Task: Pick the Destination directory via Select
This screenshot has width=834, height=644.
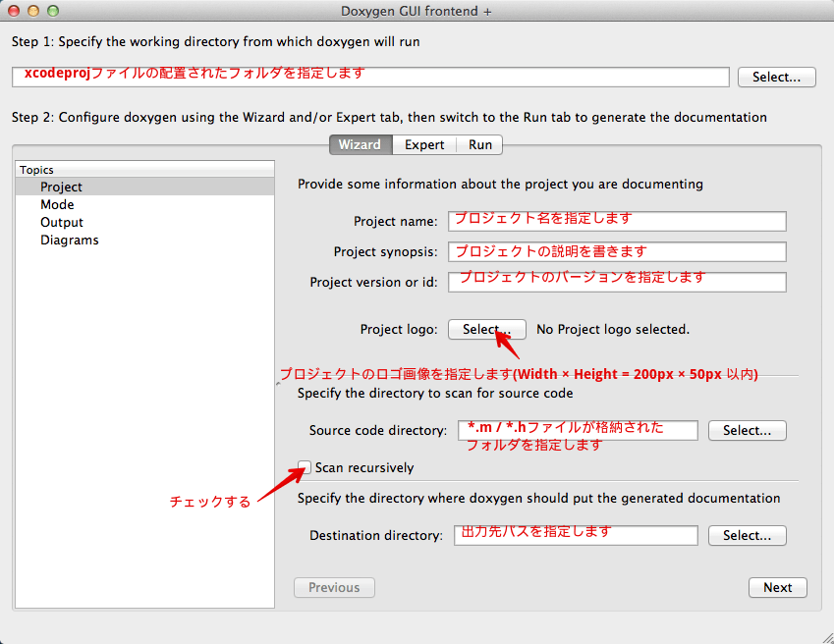Action: [x=747, y=535]
